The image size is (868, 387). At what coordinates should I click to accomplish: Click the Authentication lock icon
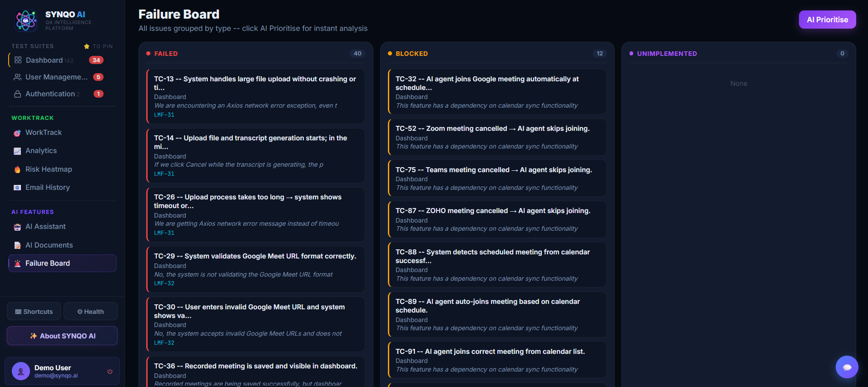click(17, 94)
